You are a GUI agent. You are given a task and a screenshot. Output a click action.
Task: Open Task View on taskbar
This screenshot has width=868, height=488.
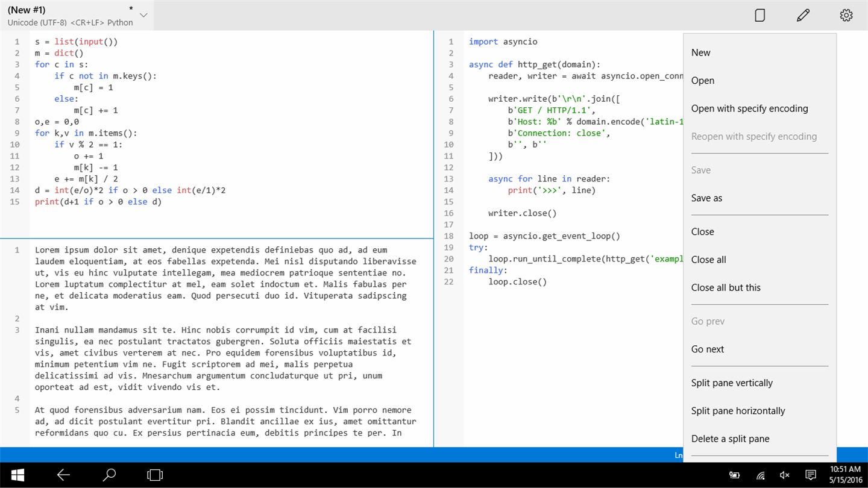click(155, 475)
